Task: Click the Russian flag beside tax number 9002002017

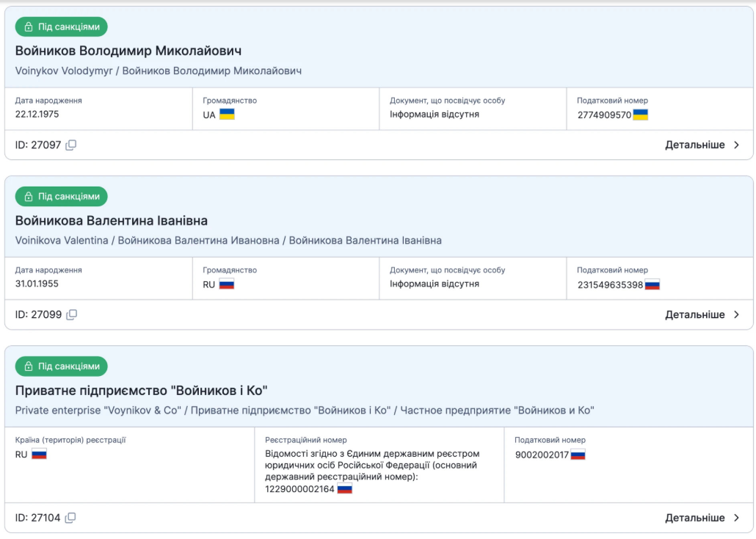Action: (x=578, y=455)
